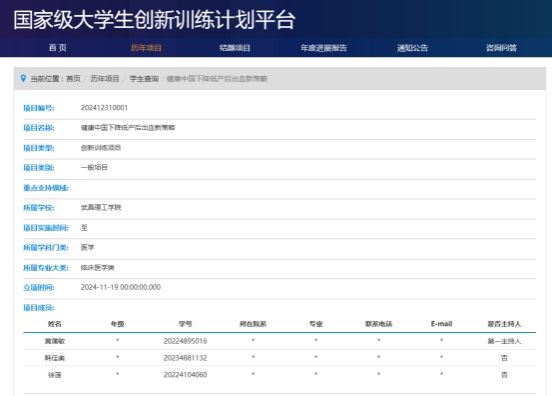Click the 首页 breadcrumb link
552x396 pixels.
[x=73, y=78]
